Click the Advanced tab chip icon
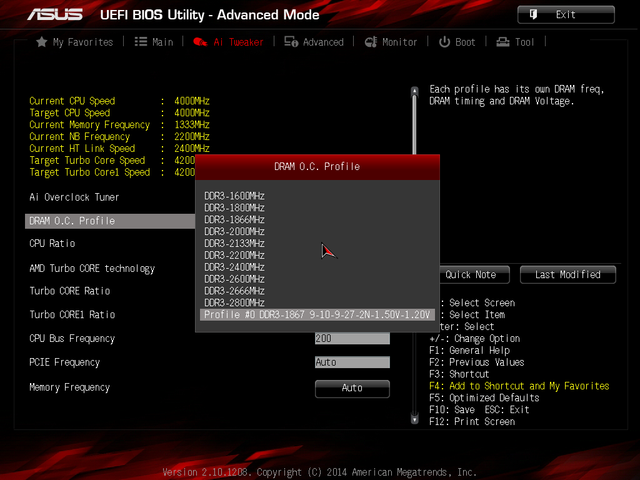This screenshot has width=640, height=480. 291,42
